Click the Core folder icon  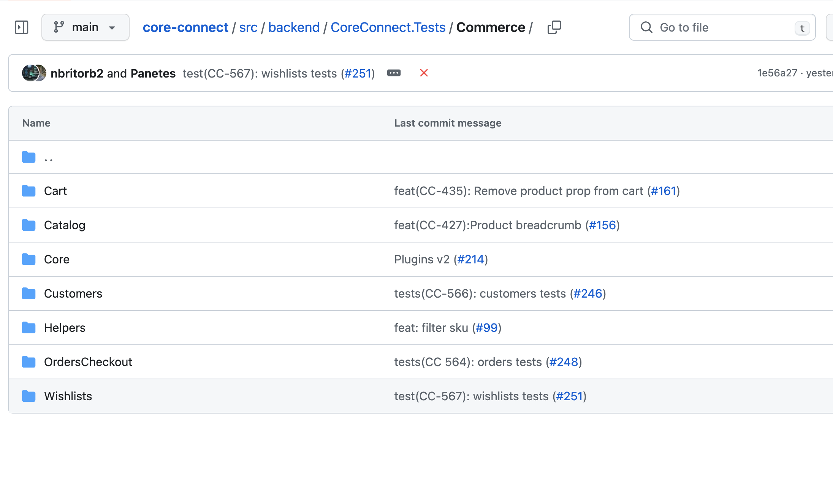[29, 259]
